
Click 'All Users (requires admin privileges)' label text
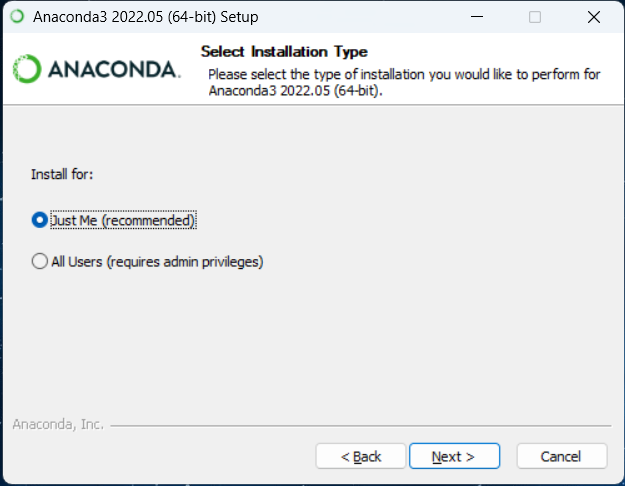click(x=157, y=262)
